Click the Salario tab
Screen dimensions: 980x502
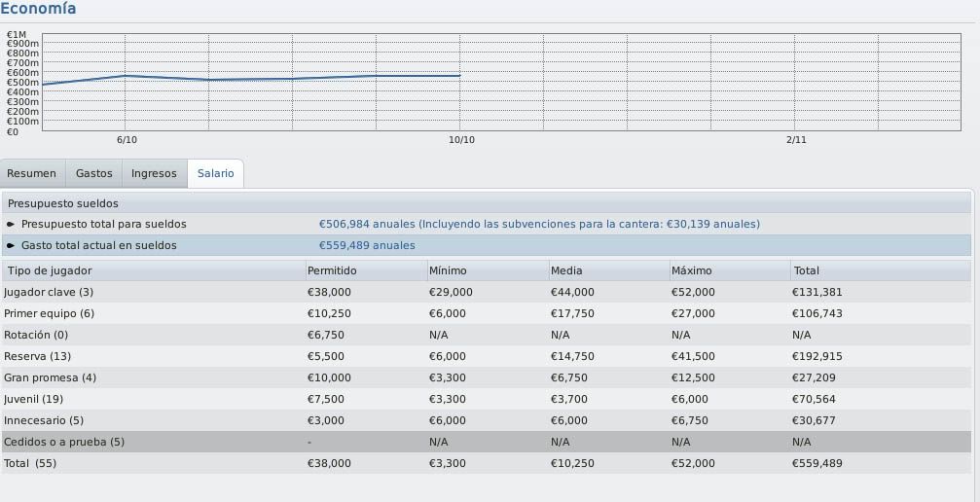pos(216,174)
